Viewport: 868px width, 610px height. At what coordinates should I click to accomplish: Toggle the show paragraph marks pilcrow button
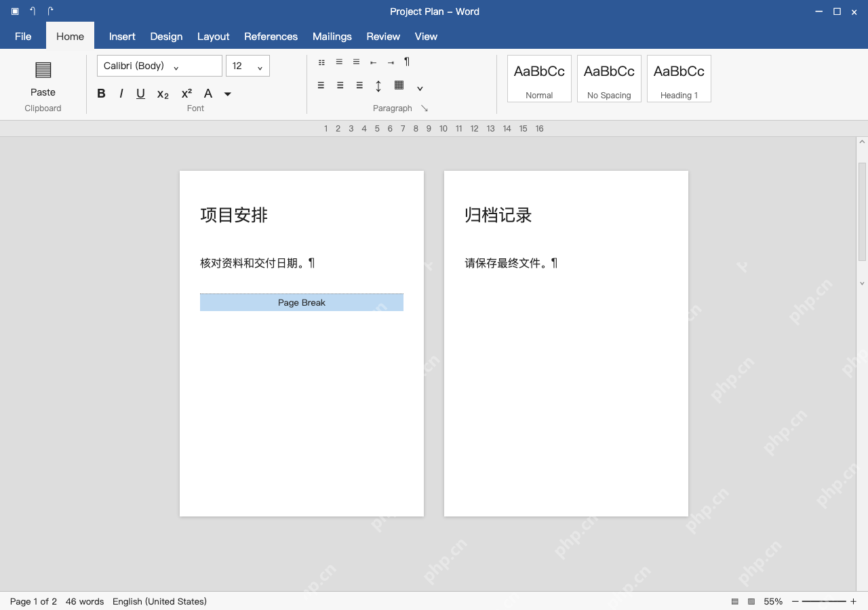point(407,62)
